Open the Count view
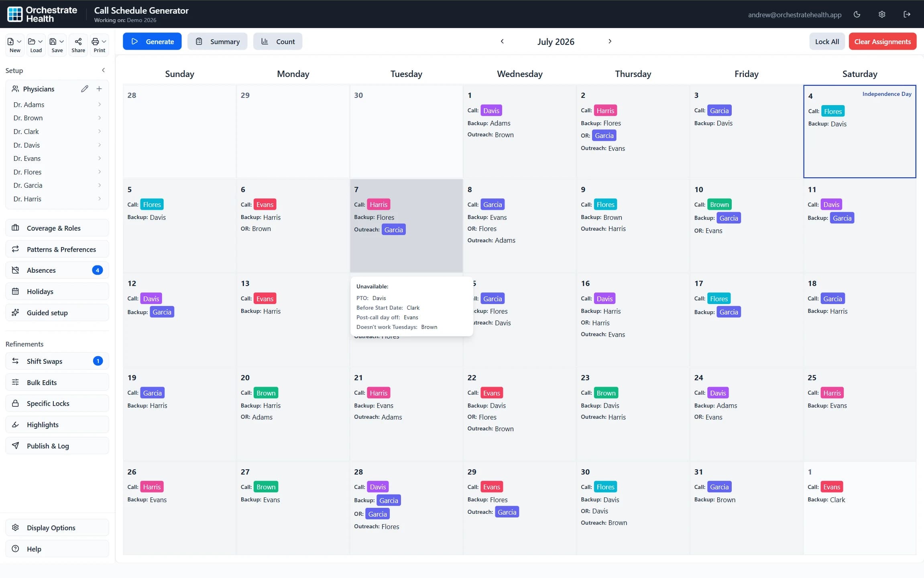924x578 pixels. (x=278, y=41)
